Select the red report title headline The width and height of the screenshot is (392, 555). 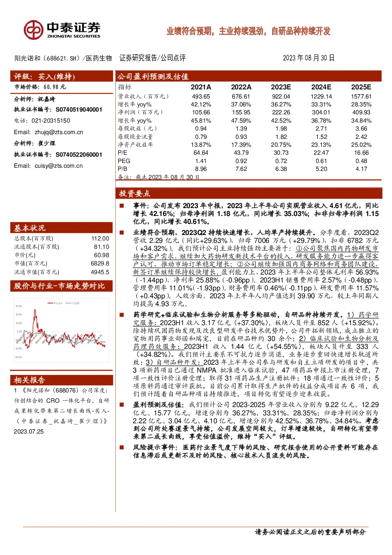coord(248,31)
